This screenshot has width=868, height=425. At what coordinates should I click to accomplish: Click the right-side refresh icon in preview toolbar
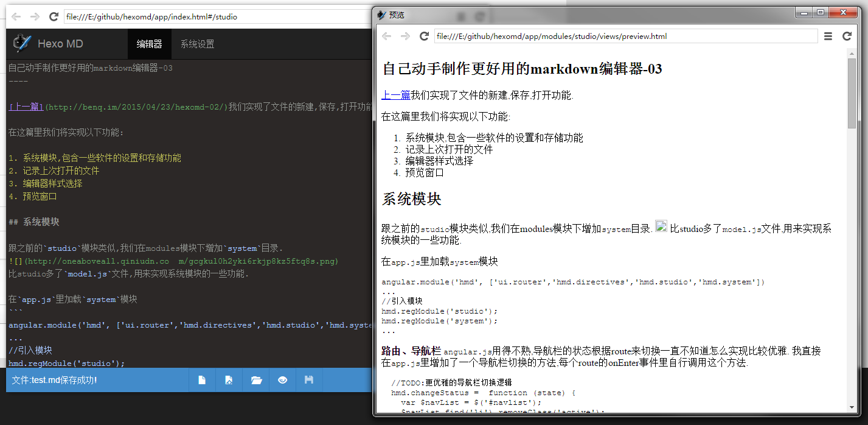[847, 37]
